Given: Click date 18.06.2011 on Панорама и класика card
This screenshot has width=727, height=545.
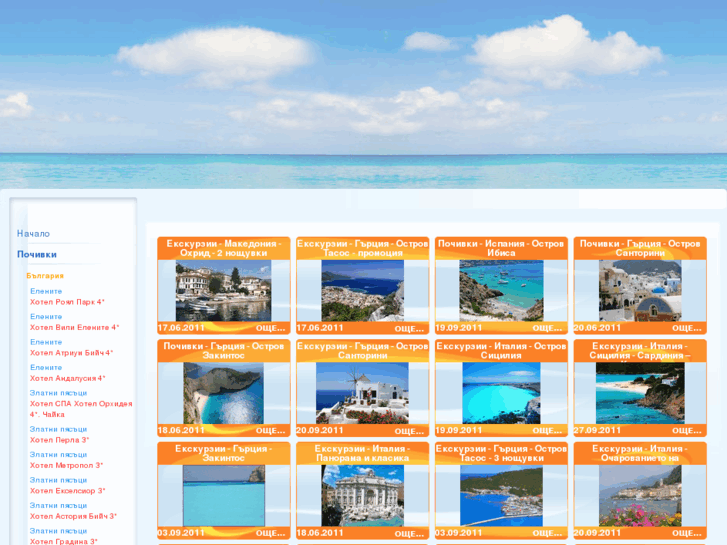Looking at the screenshot, I should click(x=320, y=532).
